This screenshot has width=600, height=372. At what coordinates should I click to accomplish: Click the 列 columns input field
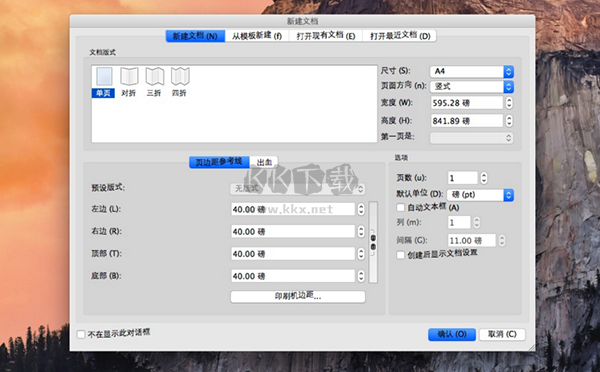[x=459, y=222]
